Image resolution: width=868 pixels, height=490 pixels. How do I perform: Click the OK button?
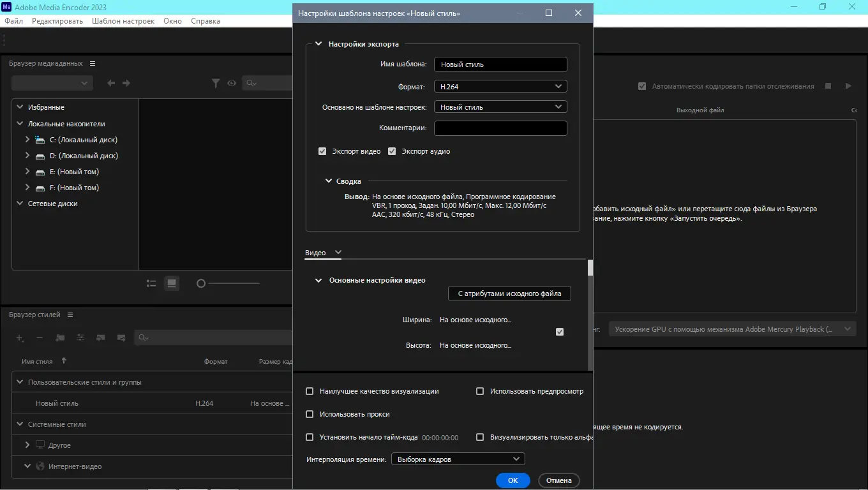(513, 480)
